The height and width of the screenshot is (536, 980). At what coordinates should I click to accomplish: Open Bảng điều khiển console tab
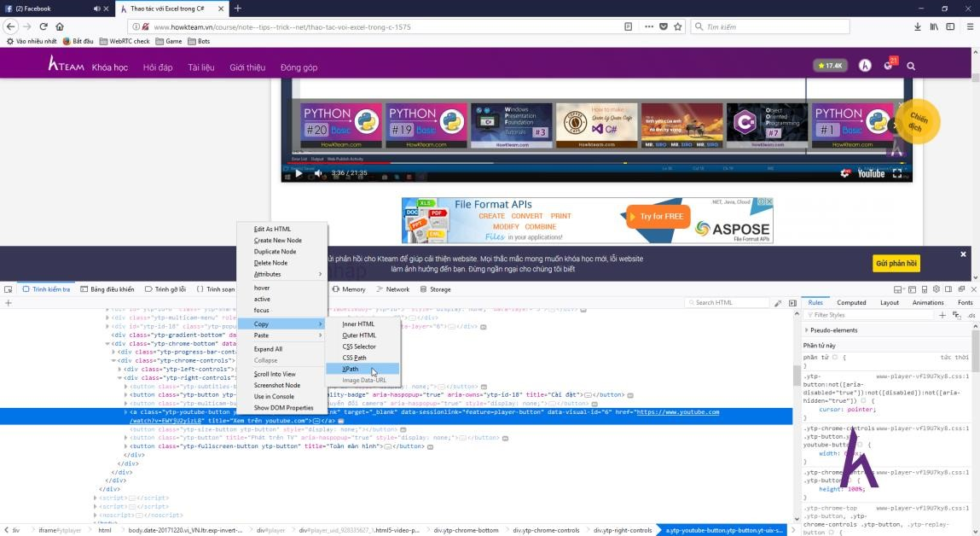(x=107, y=289)
